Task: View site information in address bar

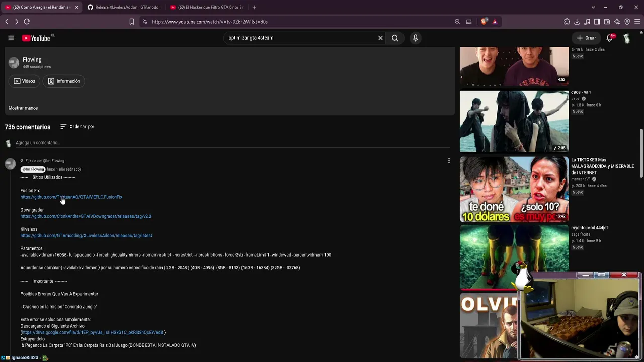Action: pos(145,22)
